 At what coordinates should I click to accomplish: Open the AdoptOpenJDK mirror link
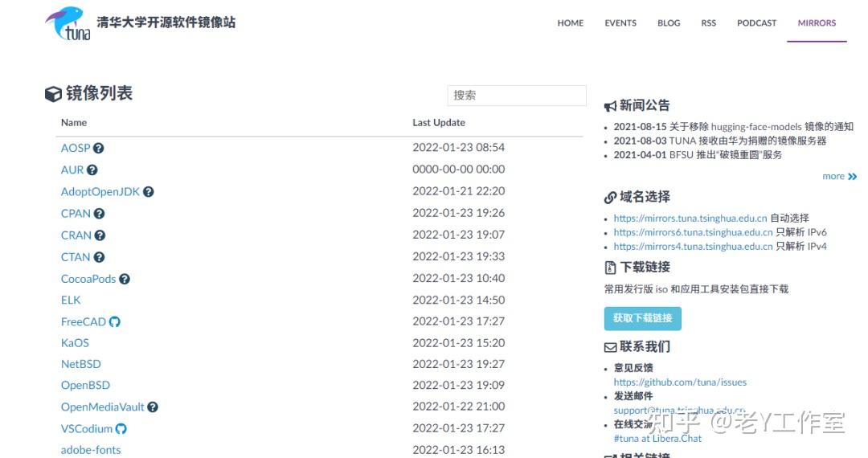tap(100, 192)
